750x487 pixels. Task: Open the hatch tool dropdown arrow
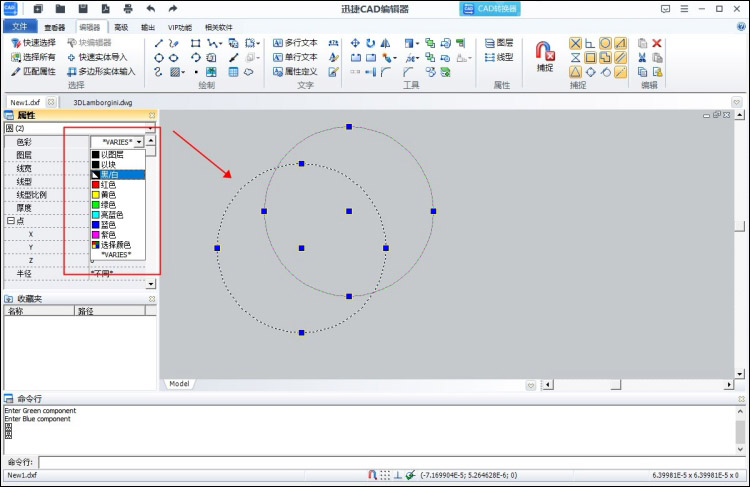tap(183, 72)
